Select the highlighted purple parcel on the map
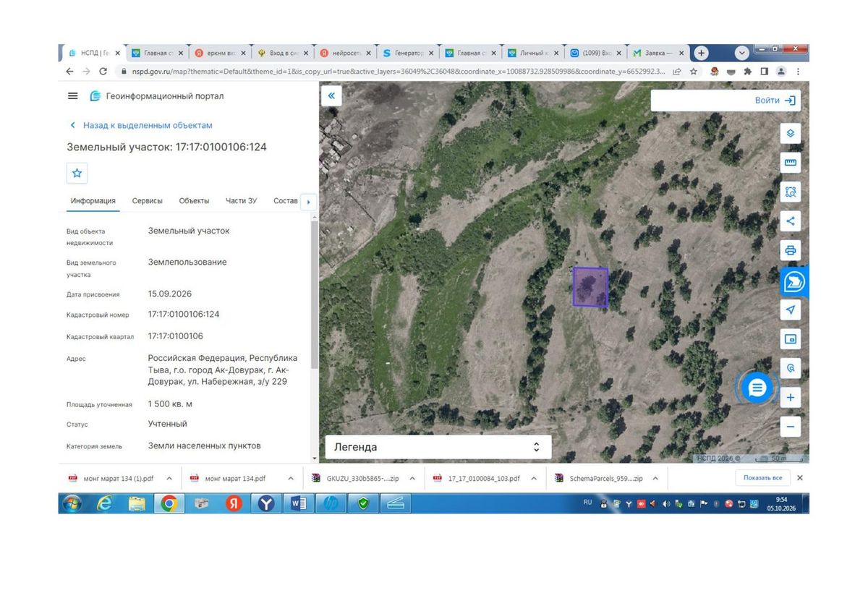This screenshot has height=614, width=868. pos(590,287)
